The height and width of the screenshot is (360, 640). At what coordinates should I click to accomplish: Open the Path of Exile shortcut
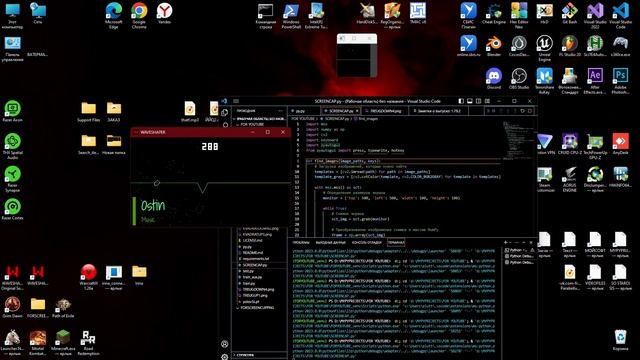click(63, 307)
